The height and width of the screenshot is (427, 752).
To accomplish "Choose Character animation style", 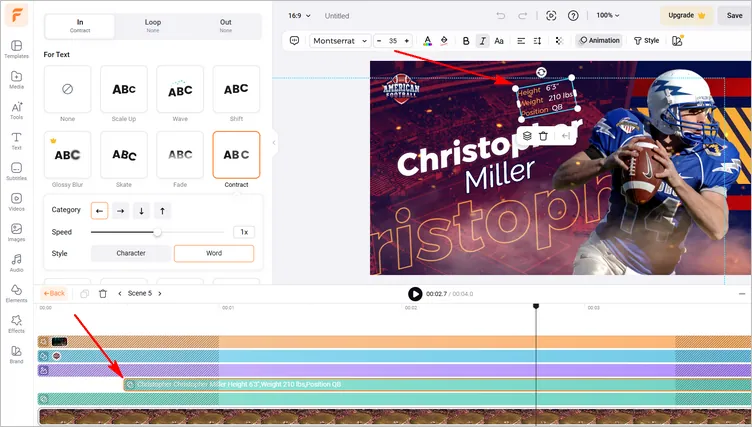I will (x=130, y=253).
